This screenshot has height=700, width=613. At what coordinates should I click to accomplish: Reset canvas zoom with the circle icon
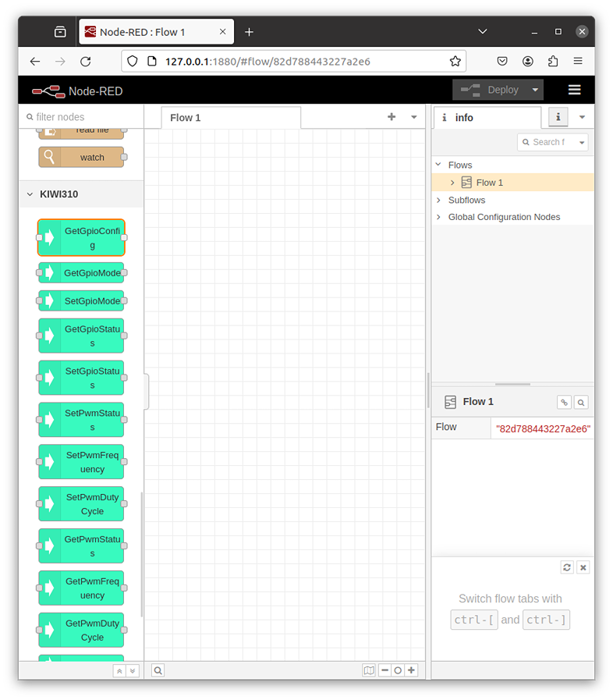pyautogui.click(x=398, y=670)
